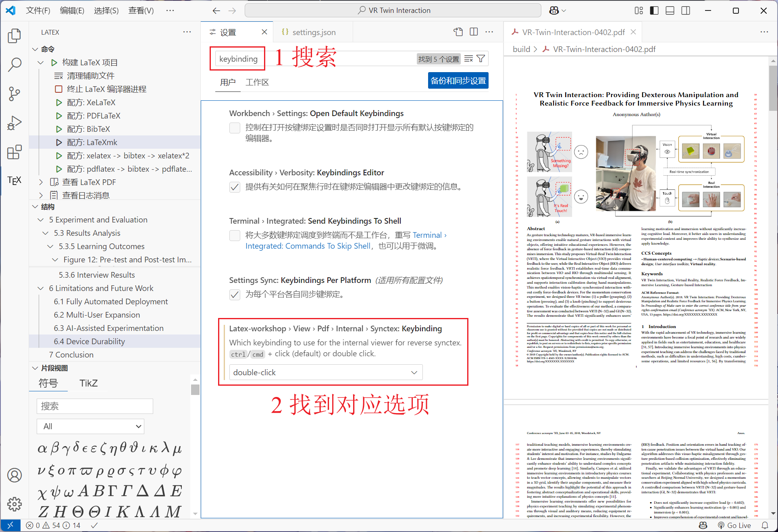The width and height of the screenshot is (778, 532).
Task: Click the settings filter funnel icon
Action: tap(481, 59)
